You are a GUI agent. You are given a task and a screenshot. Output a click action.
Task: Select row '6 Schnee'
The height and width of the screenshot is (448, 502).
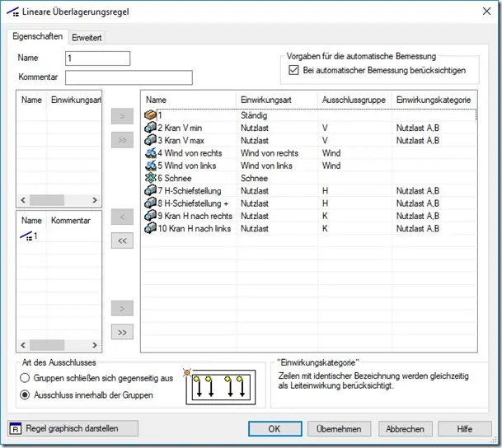[x=309, y=178]
